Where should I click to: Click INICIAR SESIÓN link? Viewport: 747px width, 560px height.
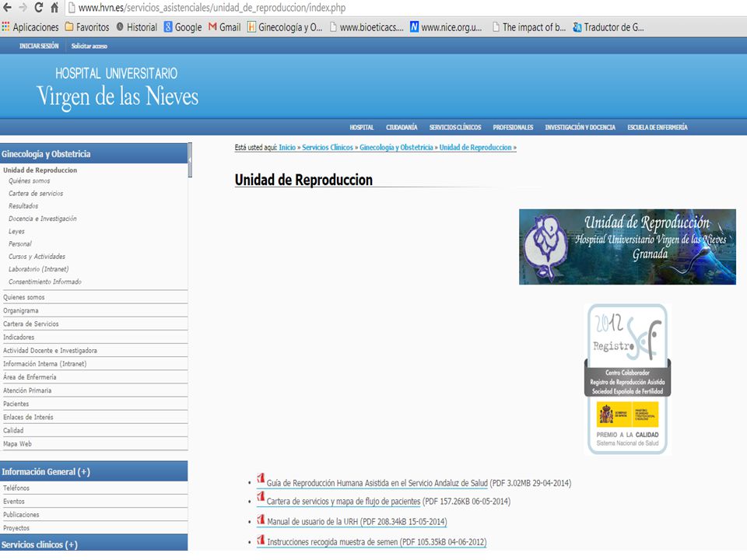click(39, 46)
